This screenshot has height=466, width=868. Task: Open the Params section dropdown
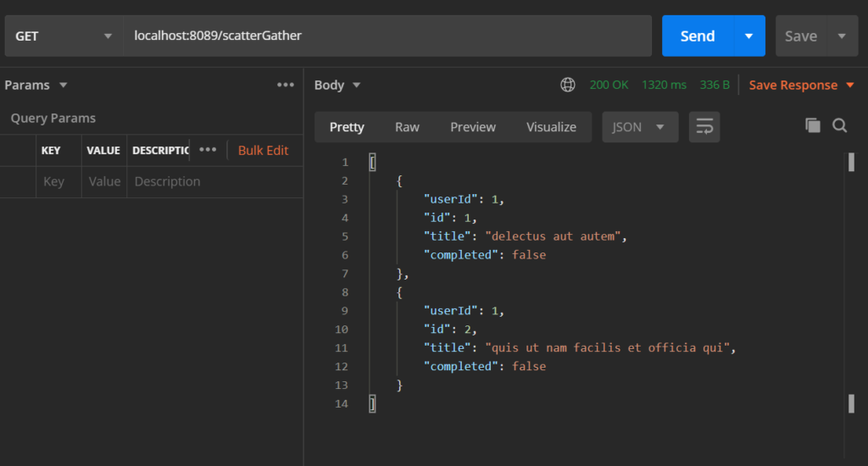(36, 85)
